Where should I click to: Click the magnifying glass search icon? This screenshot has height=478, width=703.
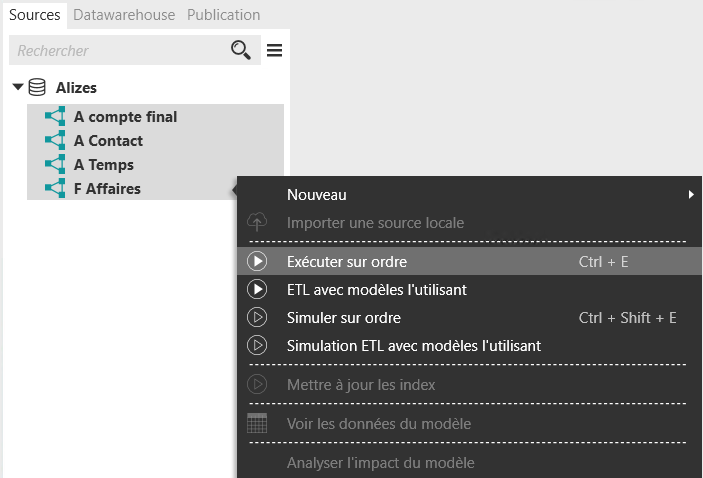pyautogui.click(x=241, y=50)
